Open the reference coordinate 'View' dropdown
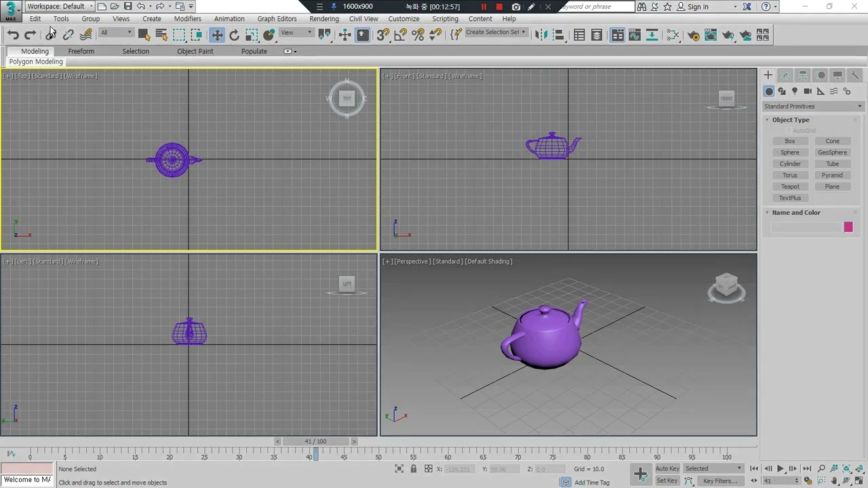This screenshot has width=868, height=488. coord(296,33)
